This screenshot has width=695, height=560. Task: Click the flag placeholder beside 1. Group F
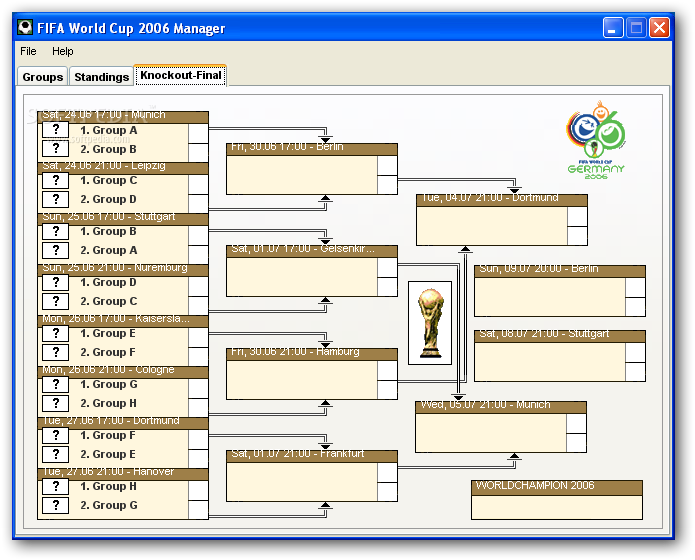pyautogui.click(x=55, y=435)
